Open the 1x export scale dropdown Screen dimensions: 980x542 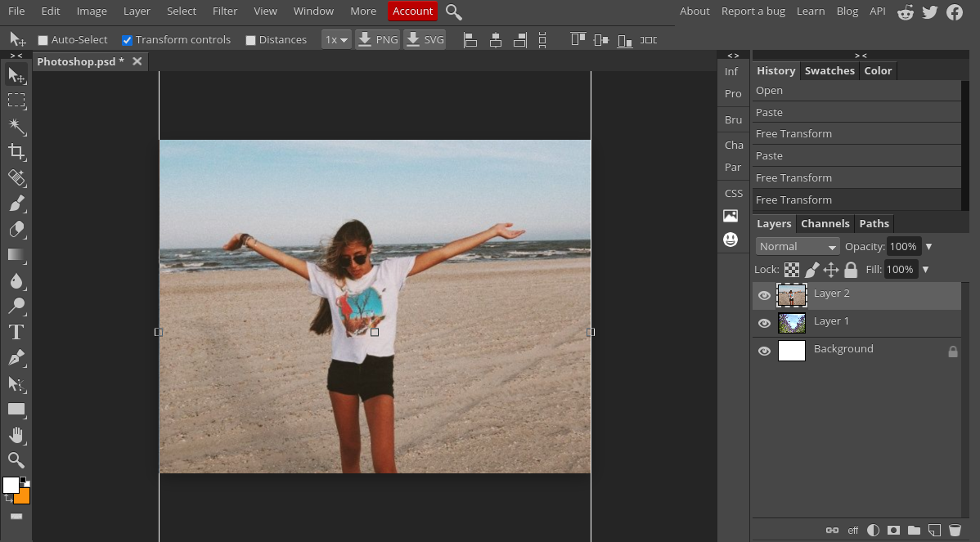click(336, 40)
